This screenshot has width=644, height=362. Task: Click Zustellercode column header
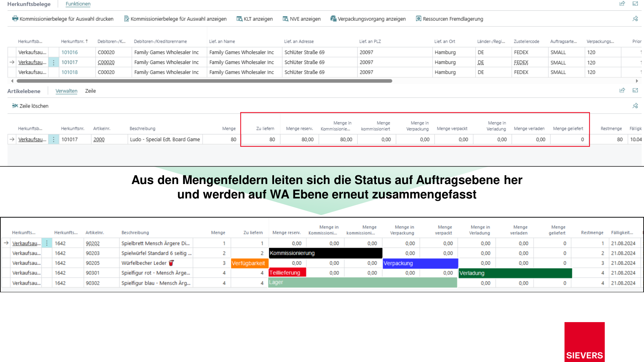[x=526, y=42]
